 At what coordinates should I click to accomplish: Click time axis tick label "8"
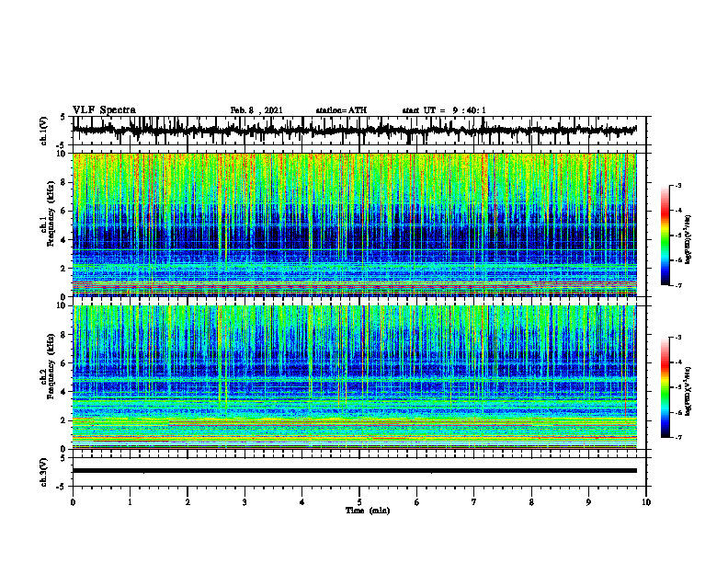point(531,502)
